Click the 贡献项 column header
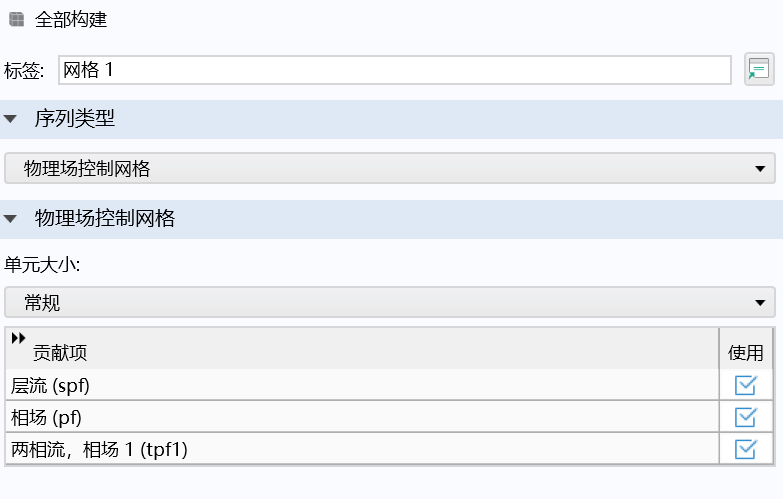Image resolution: width=783 pixels, height=499 pixels. (60, 353)
